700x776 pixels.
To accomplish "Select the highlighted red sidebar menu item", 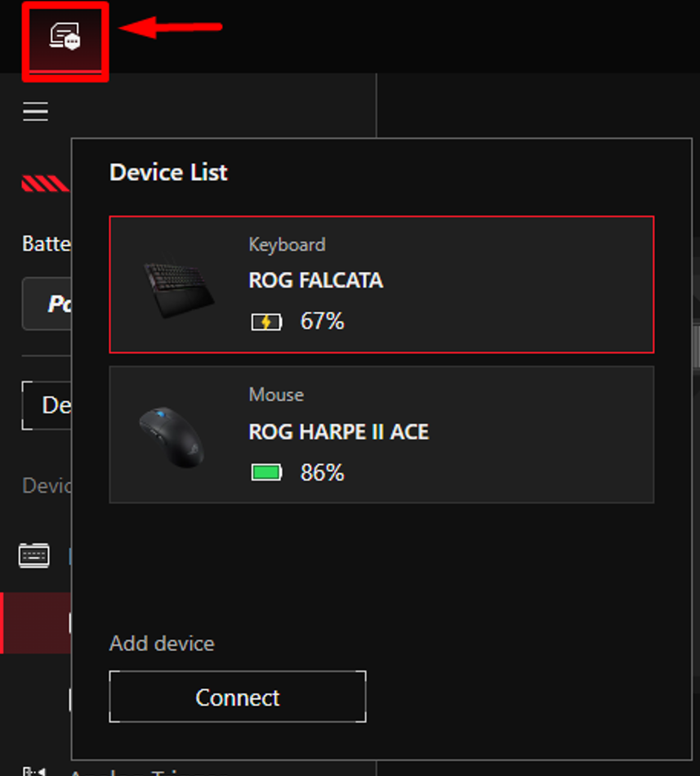I will (x=36, y=622).
